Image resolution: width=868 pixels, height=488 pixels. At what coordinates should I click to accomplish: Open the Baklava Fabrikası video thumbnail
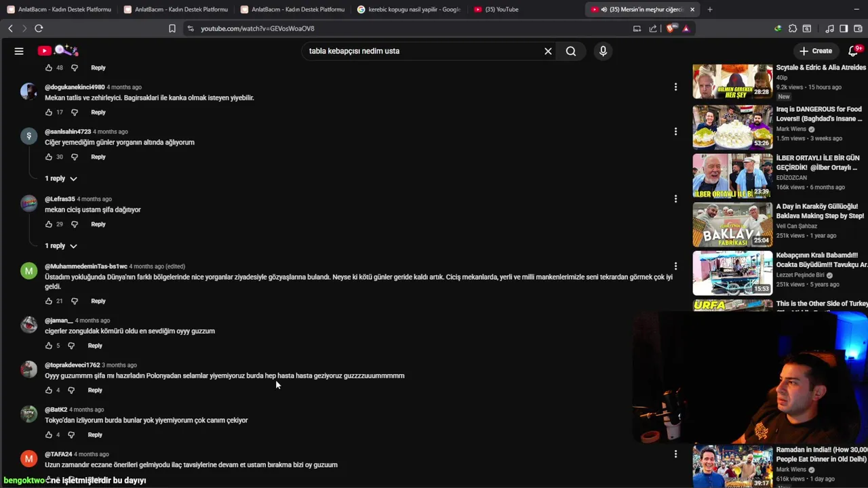732,224
